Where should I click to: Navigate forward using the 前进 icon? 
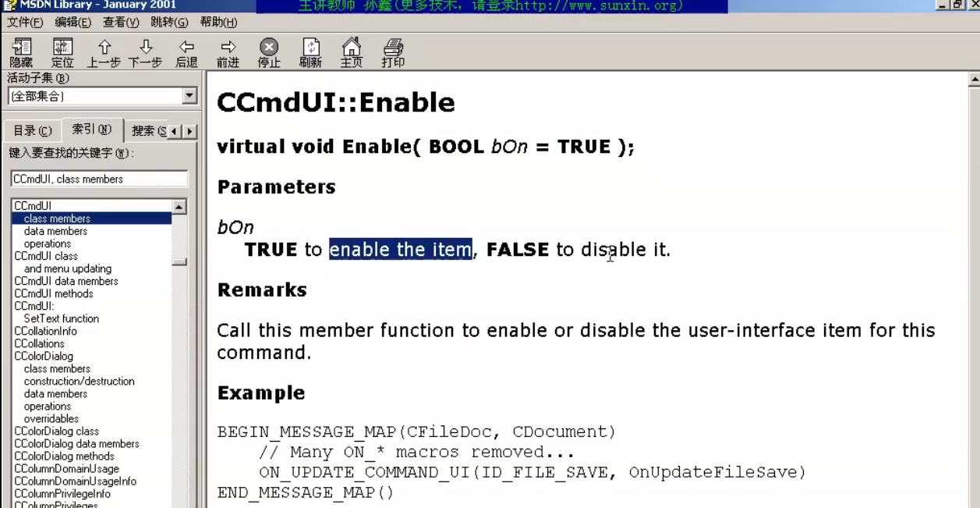click(228, 52)
